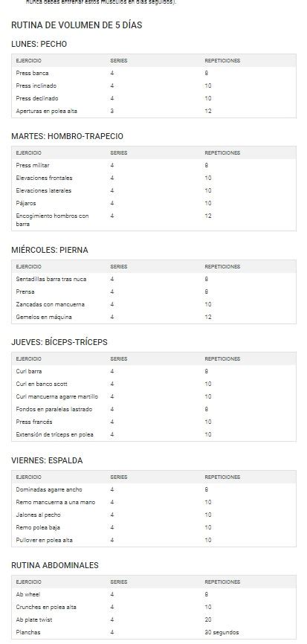Click the Press banca exercise row
This screenshot has width=307, height=644.
(x=153, y=73)
